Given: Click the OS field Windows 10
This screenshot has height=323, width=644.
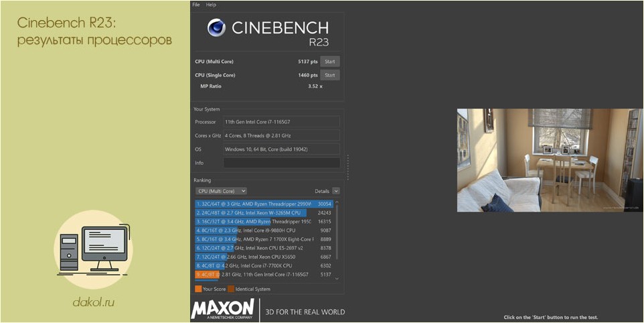Looking at the screenshot, I should pos(282,149).
